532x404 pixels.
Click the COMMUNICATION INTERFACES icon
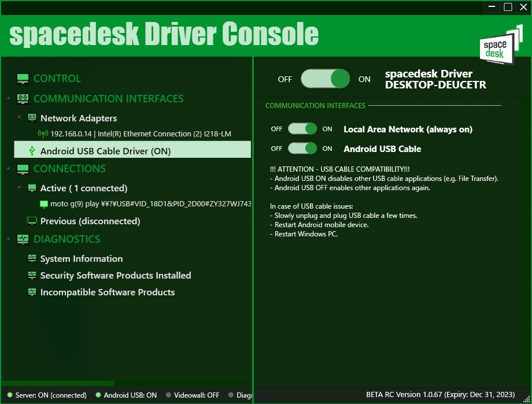tap(23, 99)
